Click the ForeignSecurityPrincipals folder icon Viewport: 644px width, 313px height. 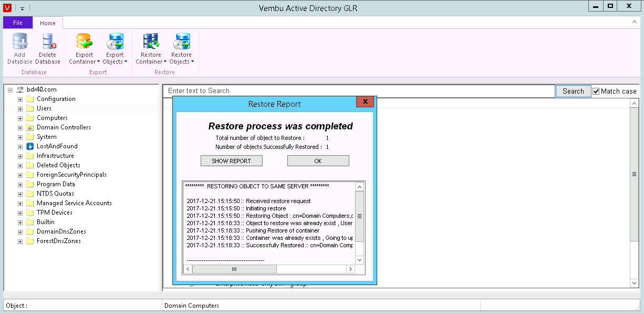point(30,175)
